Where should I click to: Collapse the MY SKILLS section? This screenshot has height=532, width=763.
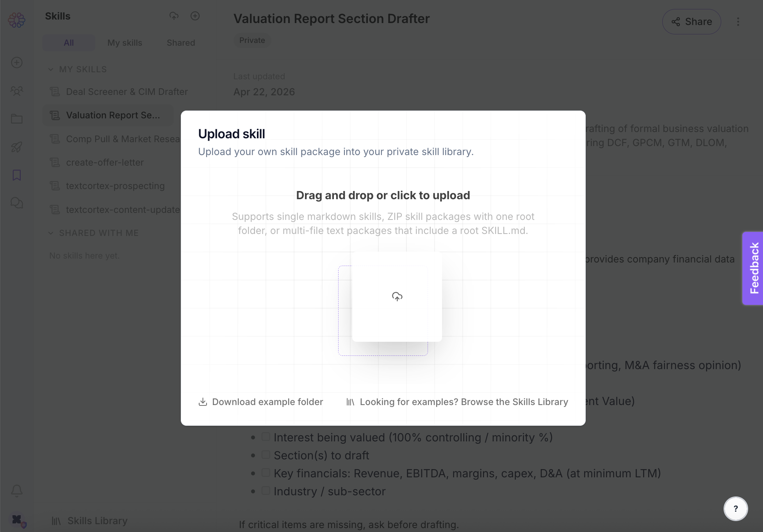51,69
